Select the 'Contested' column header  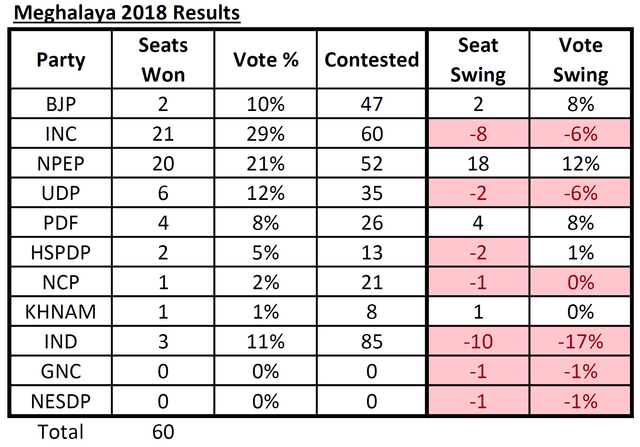(371, 59)
